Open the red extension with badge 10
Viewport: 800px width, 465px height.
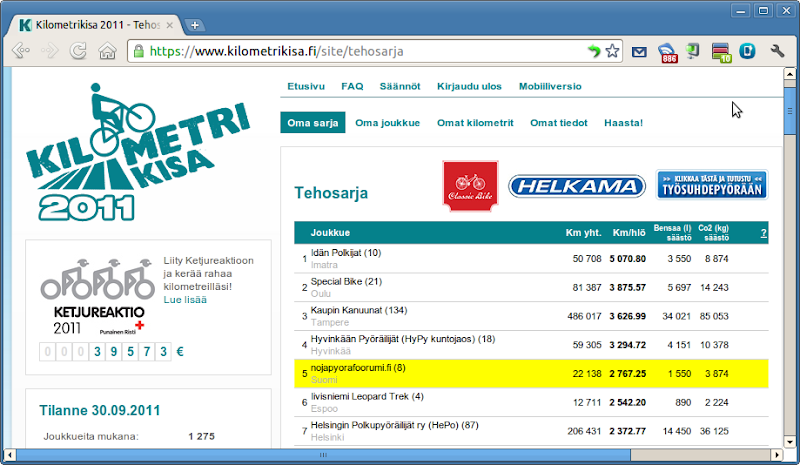(x=721, y=53)
